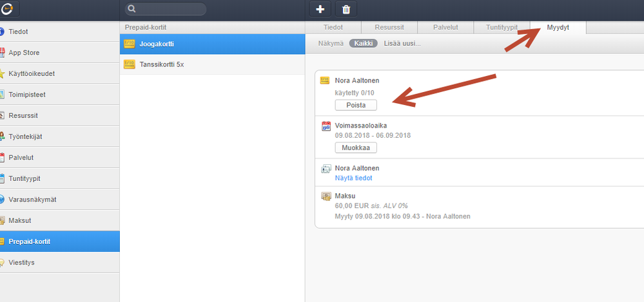Open Varausnäkymät sidebar section
The height and width of the screenshot is (302, 644).
pos(59,200)
